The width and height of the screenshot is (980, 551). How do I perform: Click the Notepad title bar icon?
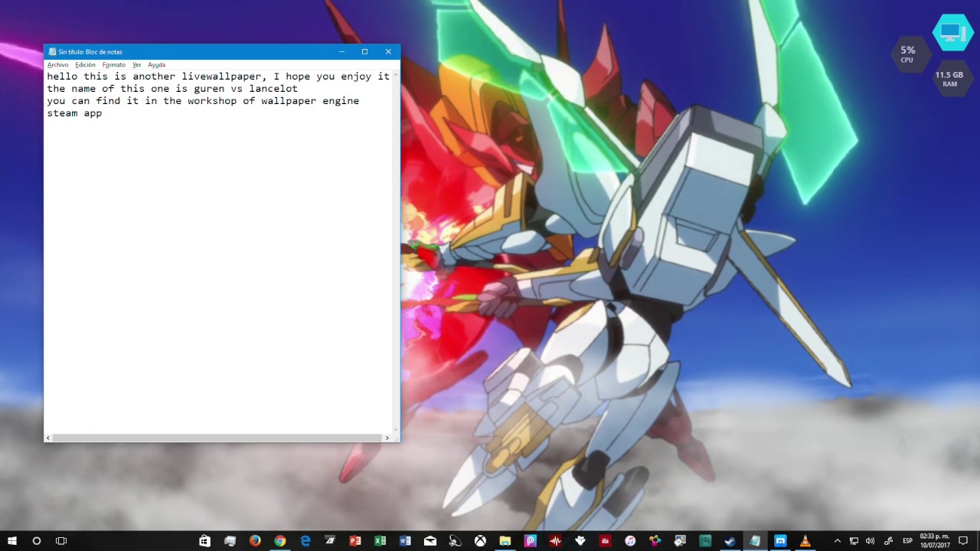[52, 52]
